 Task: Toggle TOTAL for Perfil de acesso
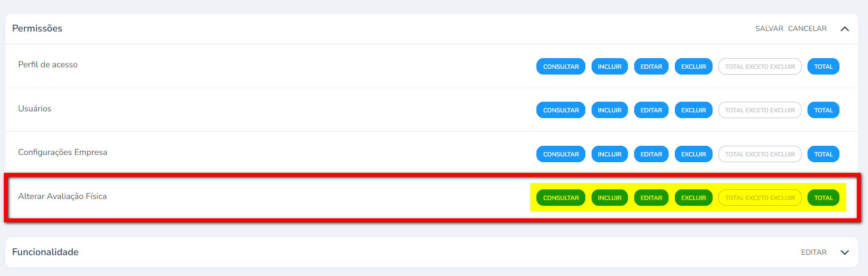(823, 67)
